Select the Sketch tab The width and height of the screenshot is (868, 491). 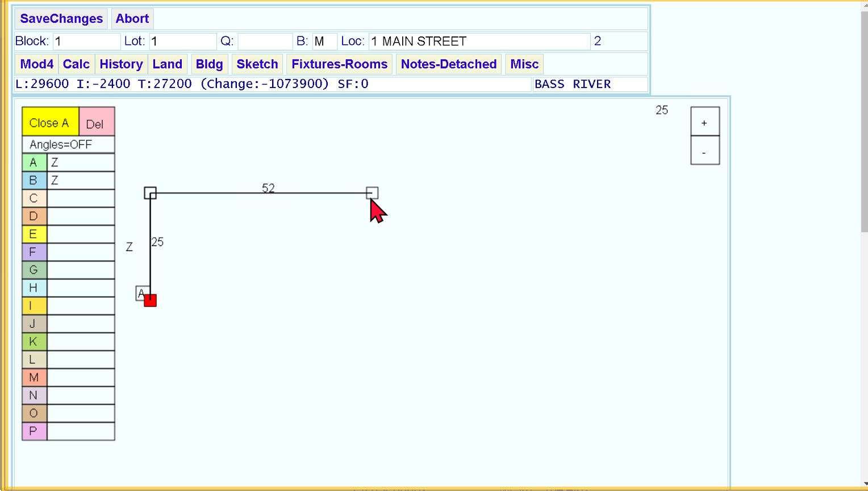[x=257, y=64]
